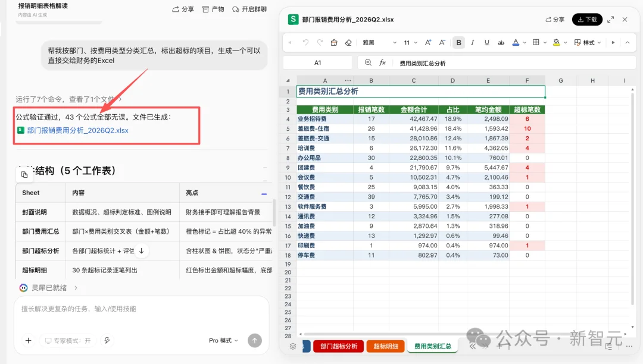The image size is (643, 364).
Task: Click the 部门费用汇总 row in chat table
Action: [x=144, y=231]
